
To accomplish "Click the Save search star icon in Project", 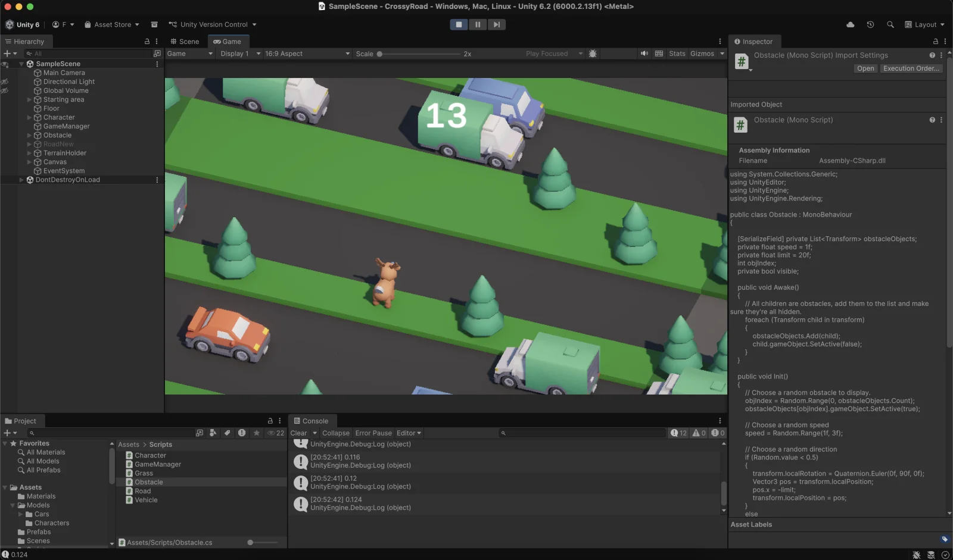I will (x=257, y=433).
